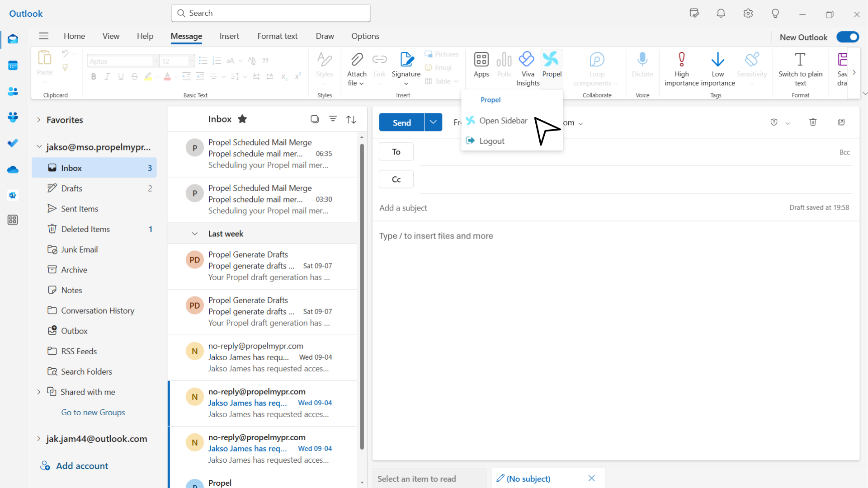Screen dimensions: 868x488
Task: Toggle Inbox favorite star
Action: point(242,119)
